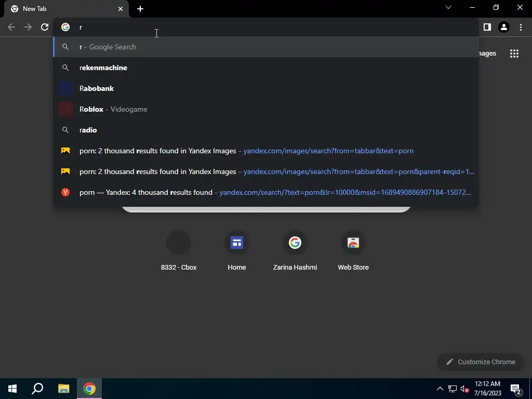
Task: Click the search magnifier beside rekenmachine
Action: pyautogui.click(x=65, y=68)
